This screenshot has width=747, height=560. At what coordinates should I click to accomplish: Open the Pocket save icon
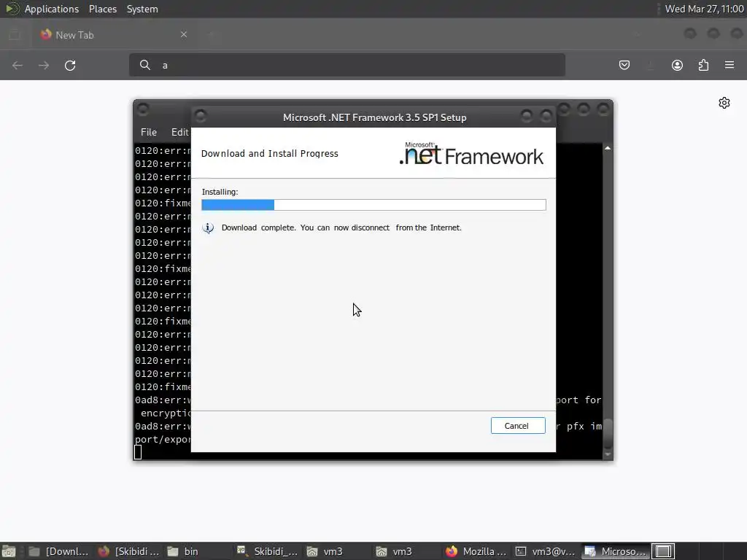[624, 65]
